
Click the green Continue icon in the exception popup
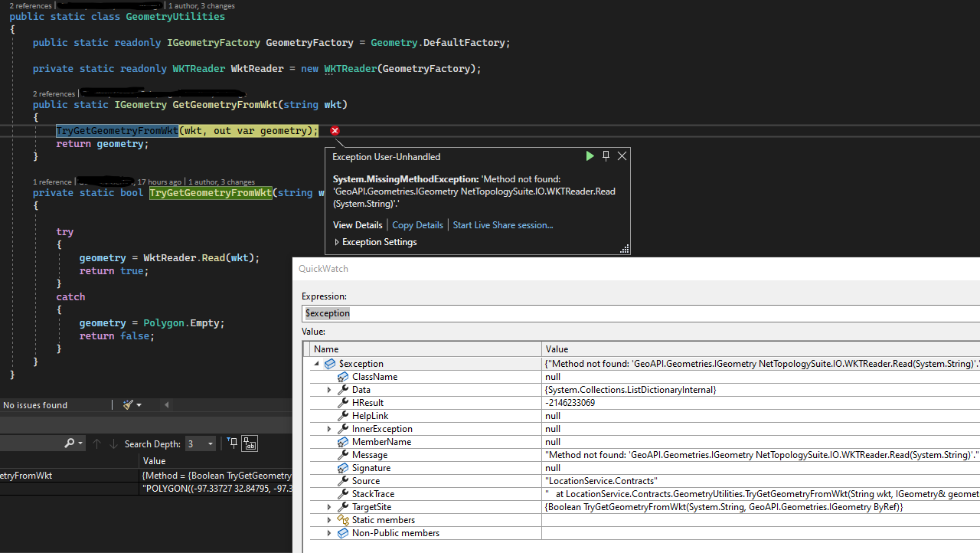pos(590,155)
